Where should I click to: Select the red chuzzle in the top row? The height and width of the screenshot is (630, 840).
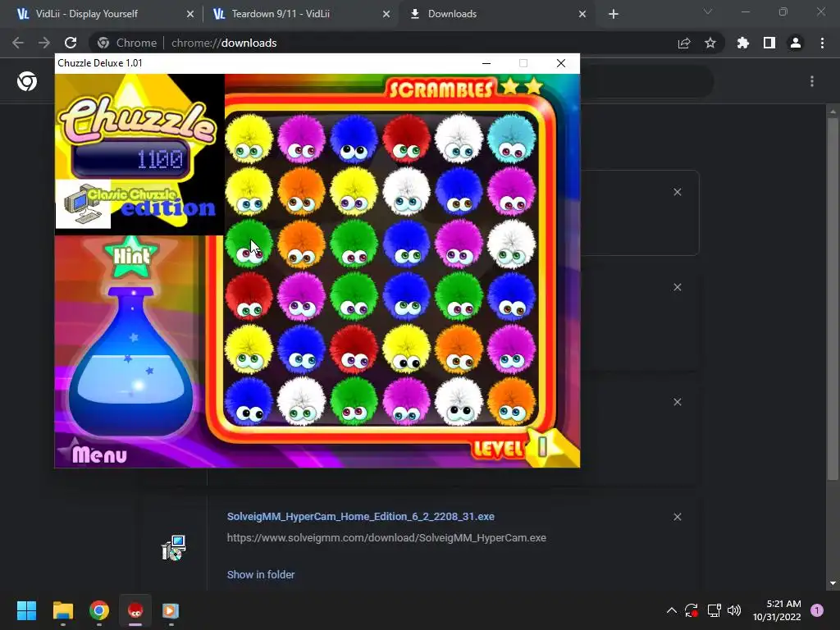click(x=407, y=139)
